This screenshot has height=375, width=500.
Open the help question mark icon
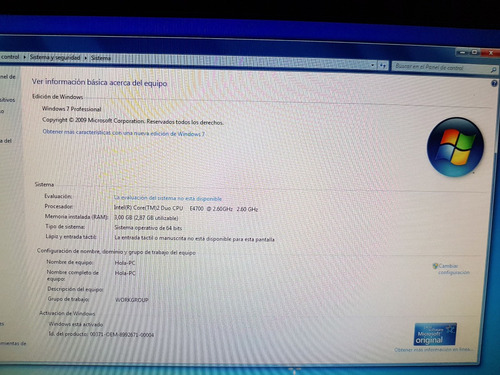coord(494,83)
